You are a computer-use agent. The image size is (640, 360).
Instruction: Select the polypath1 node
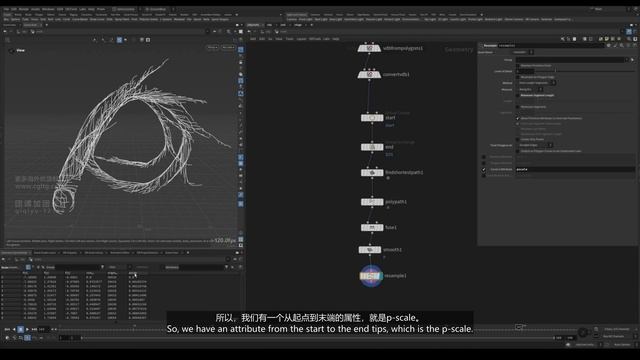pyautogui.click(x=372, y=202)
